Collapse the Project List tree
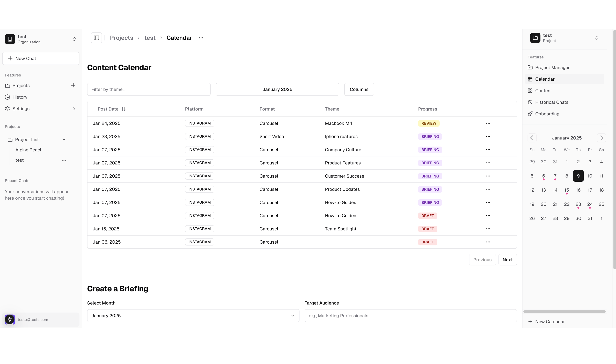The width and height of the screenshot is (616, 364). [64, 140]
